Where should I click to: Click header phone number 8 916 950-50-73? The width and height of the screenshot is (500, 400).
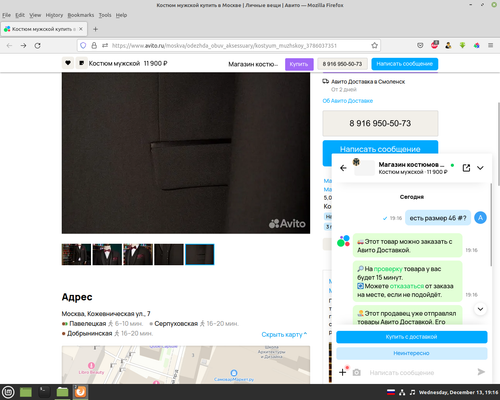(342, 64)
